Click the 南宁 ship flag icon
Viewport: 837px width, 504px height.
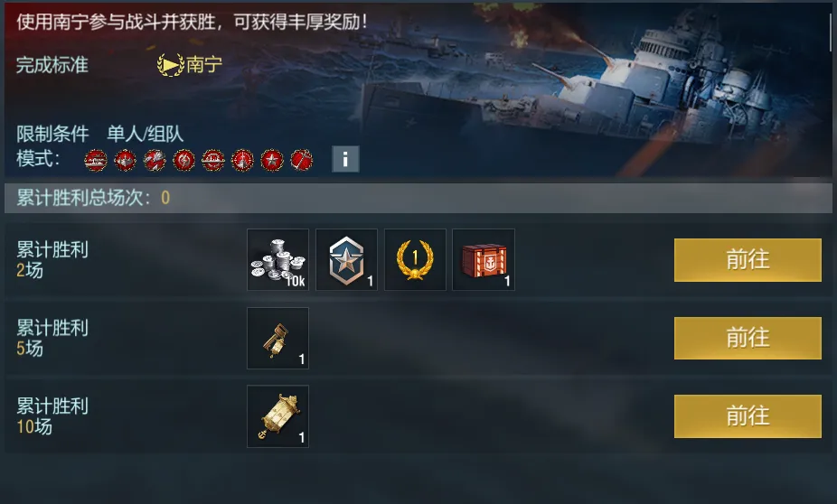coord(170,65)
